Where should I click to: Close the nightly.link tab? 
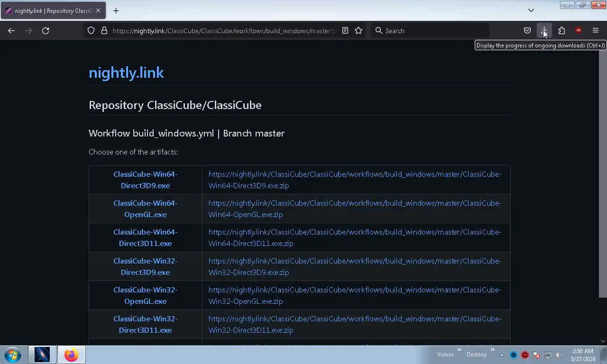click(98, 10)
